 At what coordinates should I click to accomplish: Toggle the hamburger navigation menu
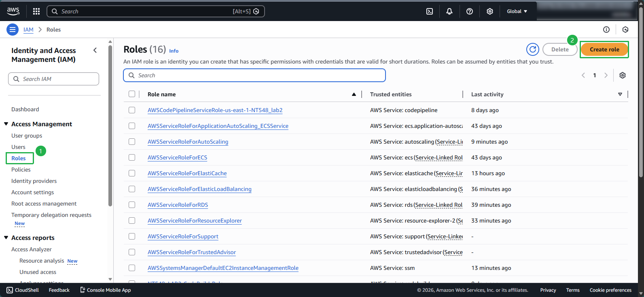(x=13, y=30)
